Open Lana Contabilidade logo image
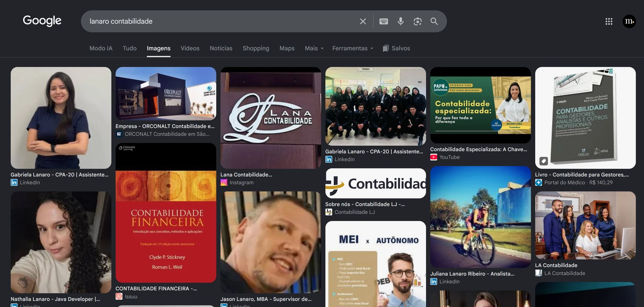Screen dimensions: 644x307 click(271, 118)
